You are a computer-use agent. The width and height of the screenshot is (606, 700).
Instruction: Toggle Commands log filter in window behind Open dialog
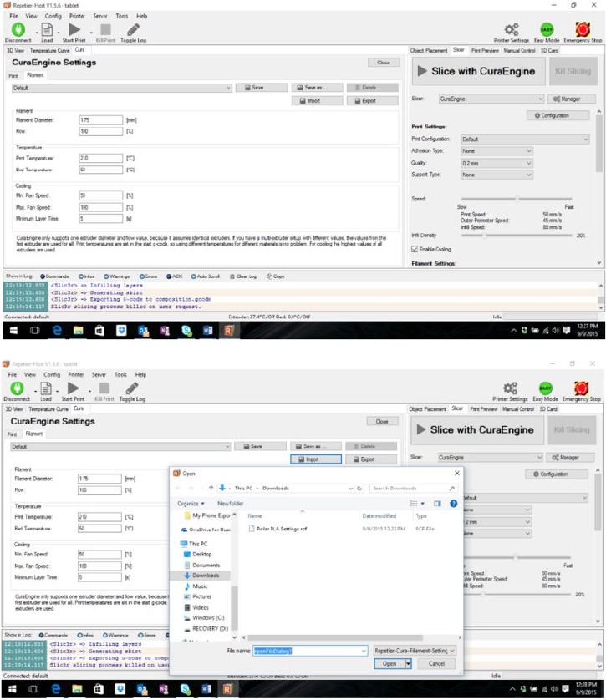pos(53,635)
